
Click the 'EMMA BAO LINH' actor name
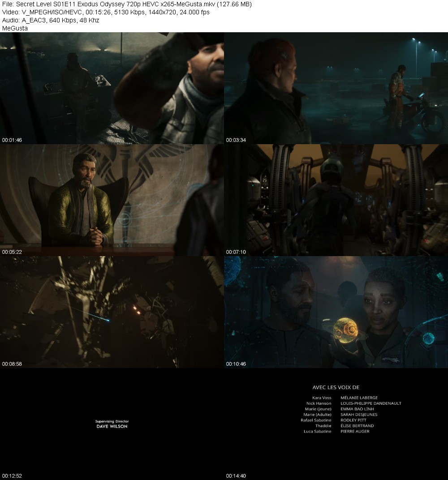click(357, 409)
